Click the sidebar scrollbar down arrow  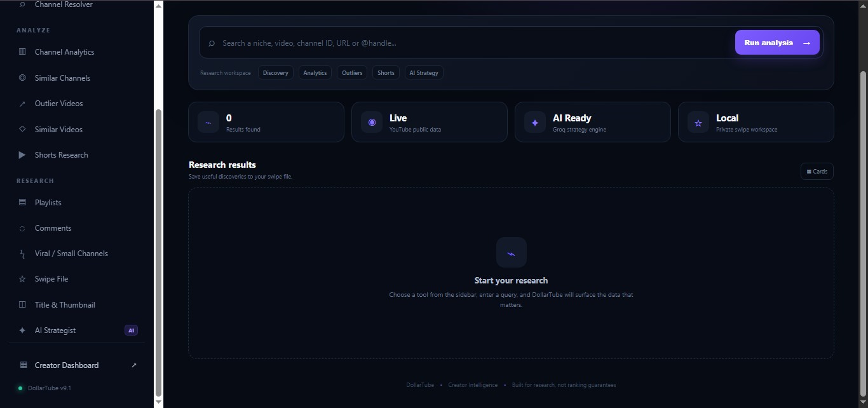[159, 402]
